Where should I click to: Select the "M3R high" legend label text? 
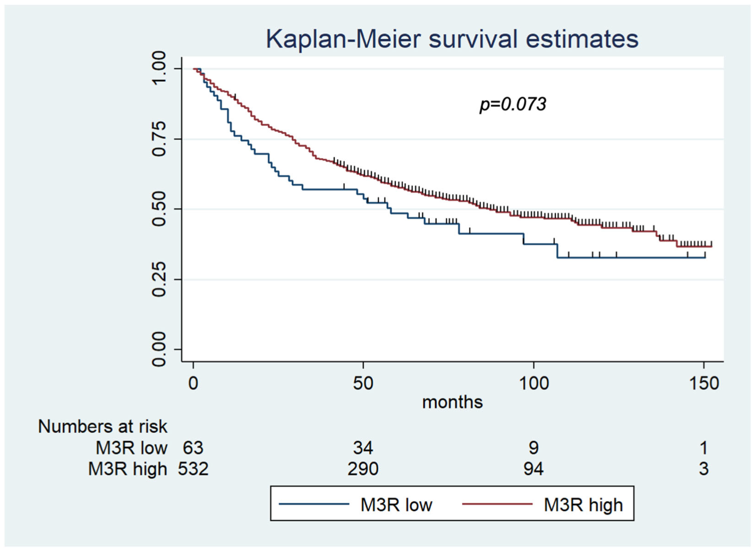[x=583, y=505]
